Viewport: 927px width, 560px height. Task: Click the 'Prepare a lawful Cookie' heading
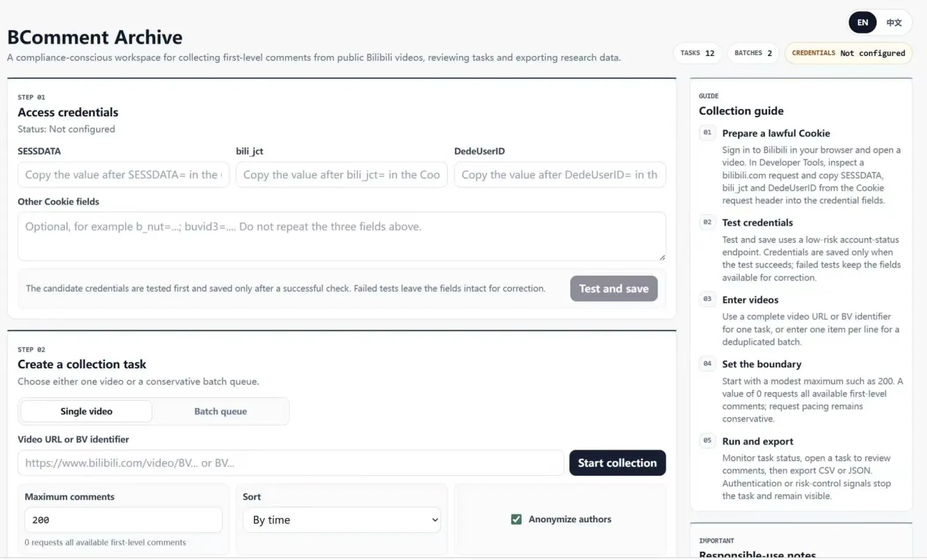point(776,133)
